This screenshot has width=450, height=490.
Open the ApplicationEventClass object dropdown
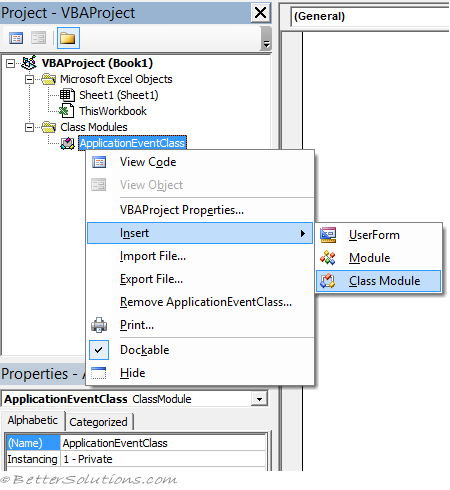pyautogui.click(x=259, y=399)
